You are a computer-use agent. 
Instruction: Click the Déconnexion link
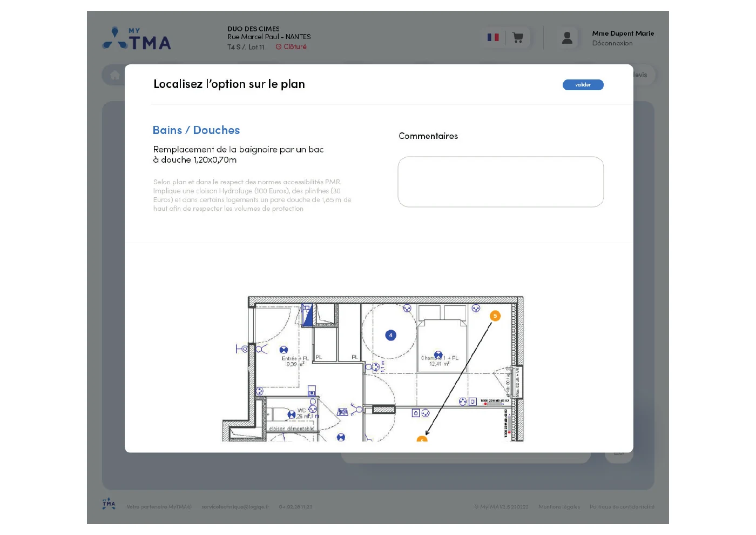pos(612,43)
